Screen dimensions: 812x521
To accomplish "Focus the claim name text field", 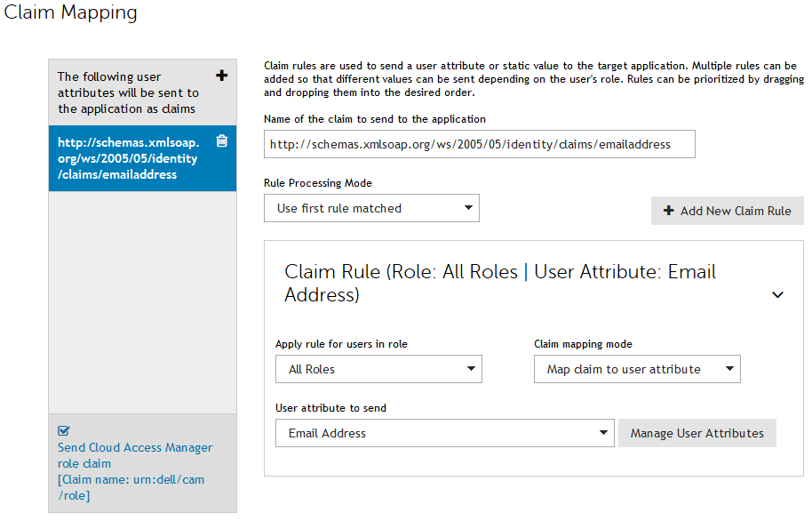I will coord(479,144).
